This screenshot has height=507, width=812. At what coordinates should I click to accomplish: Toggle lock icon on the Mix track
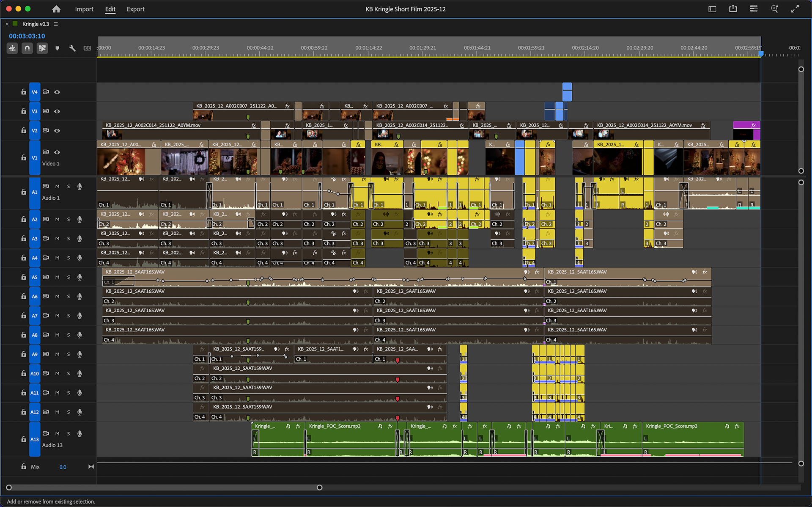click(24, 466)
